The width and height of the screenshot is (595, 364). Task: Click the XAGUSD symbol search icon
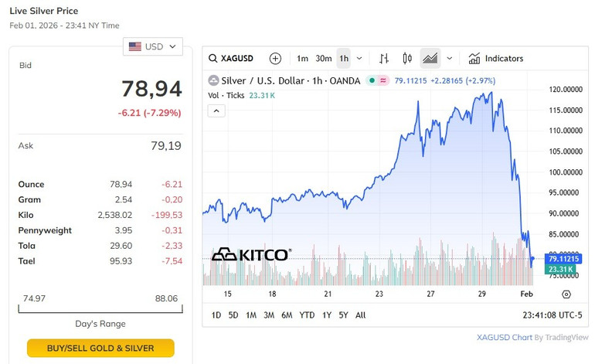pyautogui.click(x=214, y=59)
